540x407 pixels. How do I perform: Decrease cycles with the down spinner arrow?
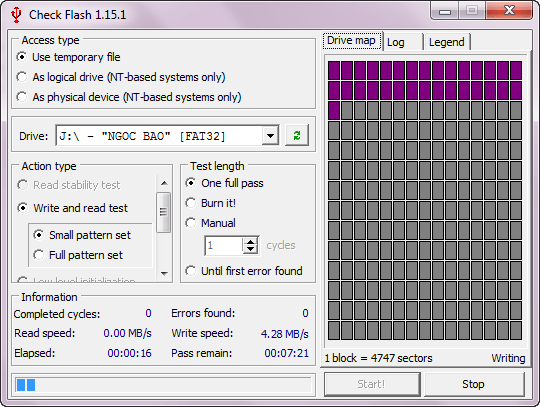[x=250, y=249]
